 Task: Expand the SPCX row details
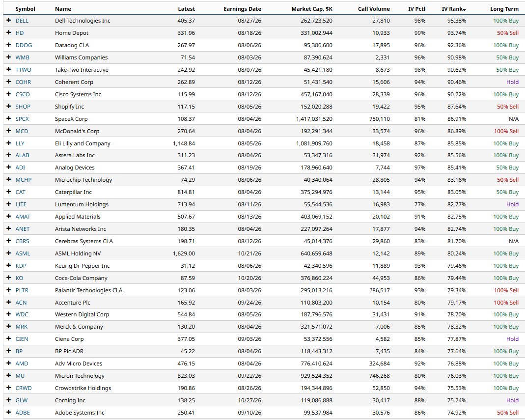(x=9, y=118)
